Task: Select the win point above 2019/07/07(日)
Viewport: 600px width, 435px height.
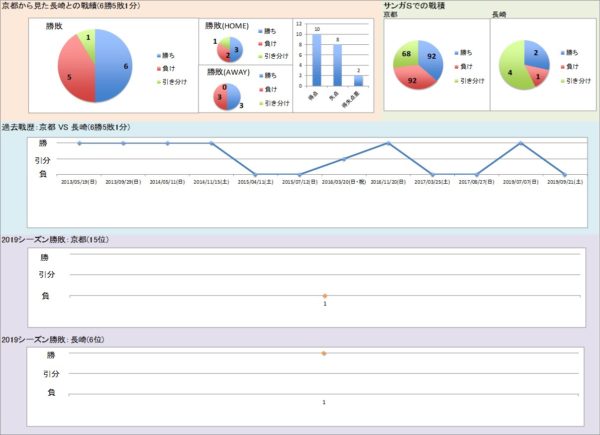Action: click(520, 143)
